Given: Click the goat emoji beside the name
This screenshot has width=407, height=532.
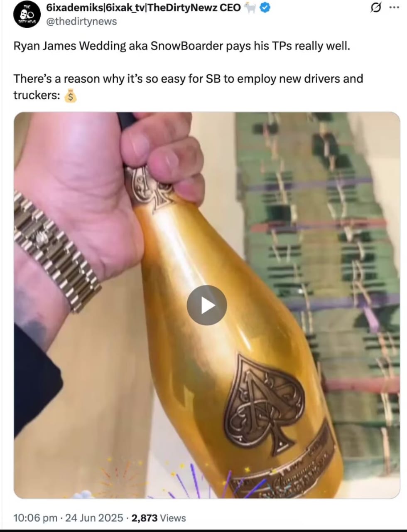Looking at the screenshot, I should (x=251, y=7).
